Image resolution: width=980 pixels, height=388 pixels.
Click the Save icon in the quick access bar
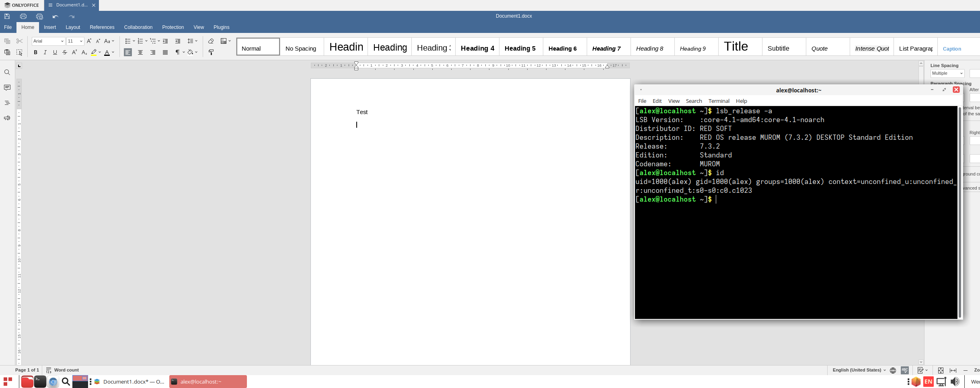7,16
